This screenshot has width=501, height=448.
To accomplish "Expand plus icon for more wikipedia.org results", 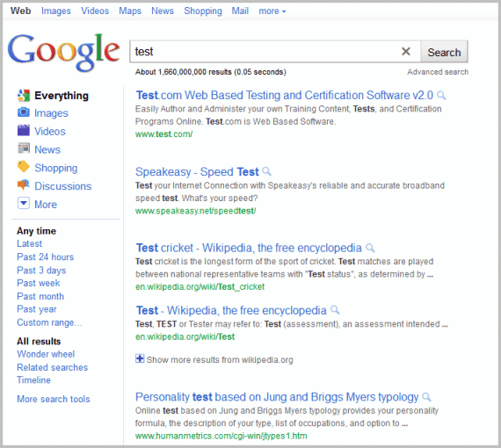I will (140, 358).
